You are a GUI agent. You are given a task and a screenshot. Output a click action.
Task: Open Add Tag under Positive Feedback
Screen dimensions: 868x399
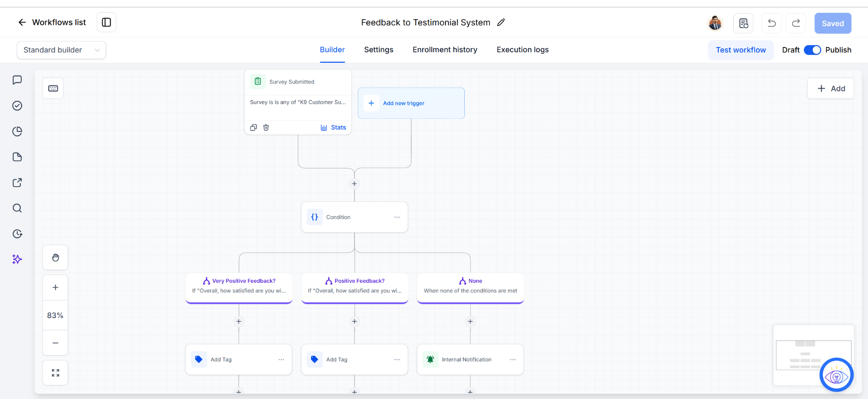[354, 360]
